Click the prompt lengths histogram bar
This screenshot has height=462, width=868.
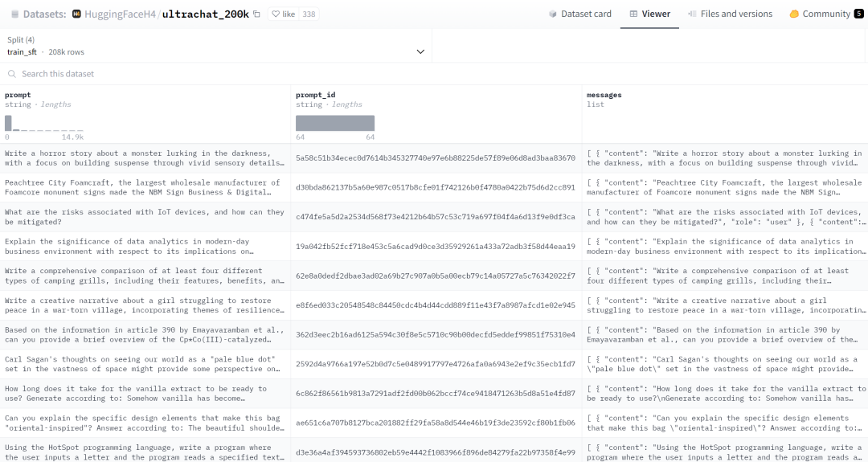[9, 123]
